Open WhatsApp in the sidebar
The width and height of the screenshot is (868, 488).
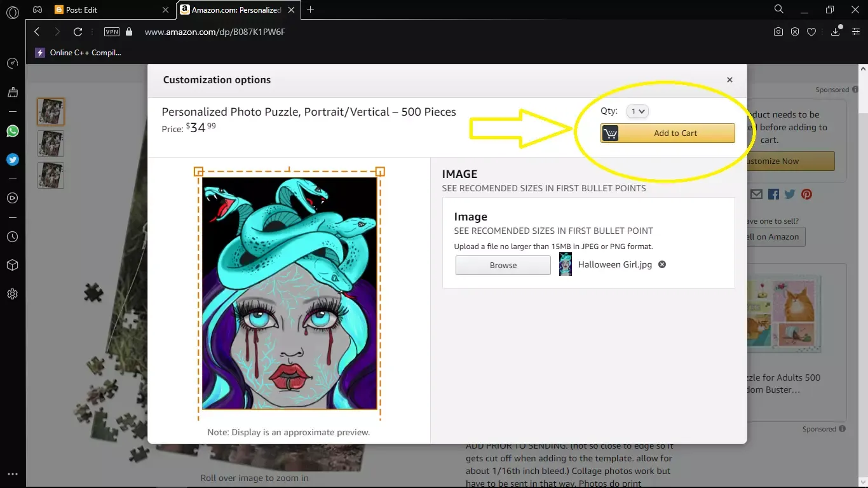[12, 131]
